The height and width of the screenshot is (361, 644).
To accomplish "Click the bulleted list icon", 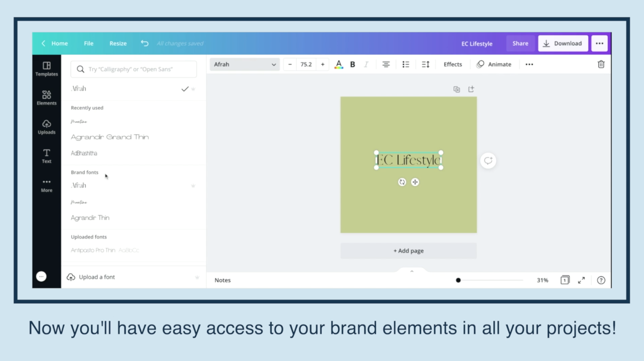I will (406, 64).
